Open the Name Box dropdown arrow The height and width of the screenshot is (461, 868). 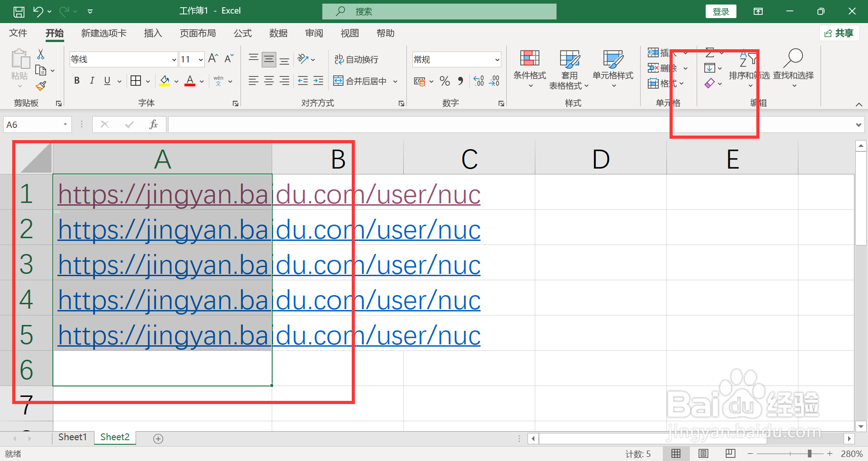(x=65, y=124)
